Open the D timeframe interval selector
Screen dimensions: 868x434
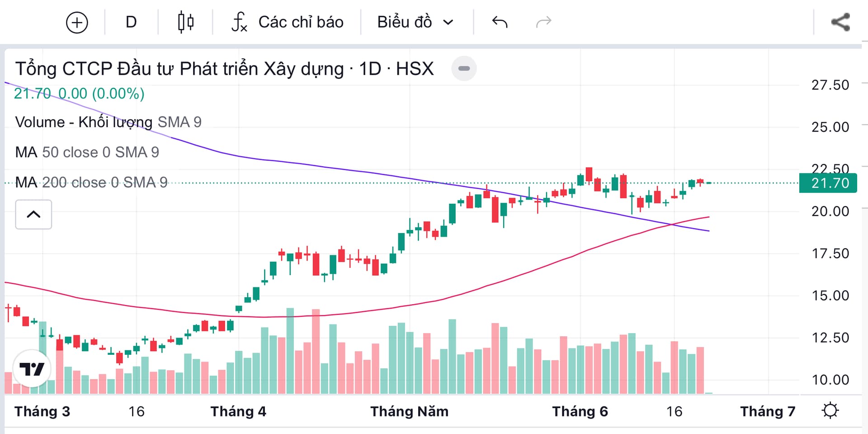pos(131,22)
